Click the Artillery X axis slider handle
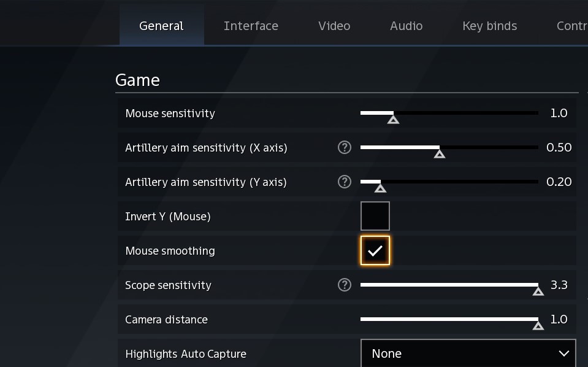This screenshot has height=367, width=588. (439, 154)
